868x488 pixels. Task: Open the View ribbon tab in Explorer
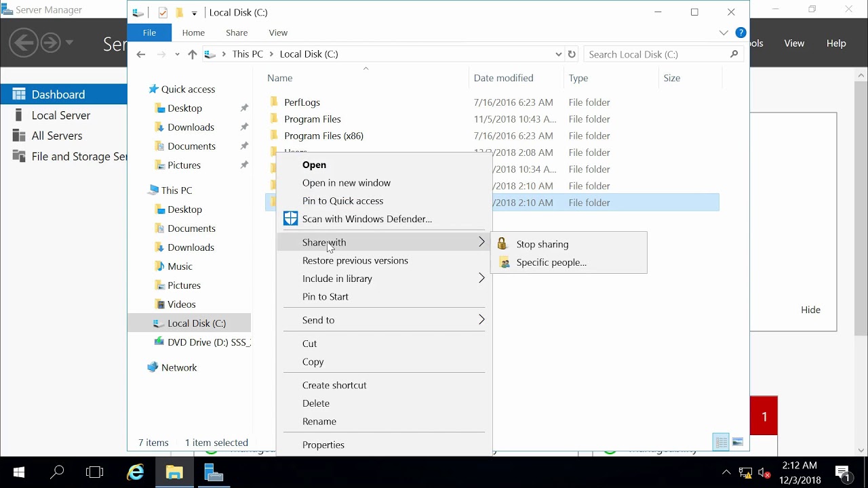coord(278,33)
